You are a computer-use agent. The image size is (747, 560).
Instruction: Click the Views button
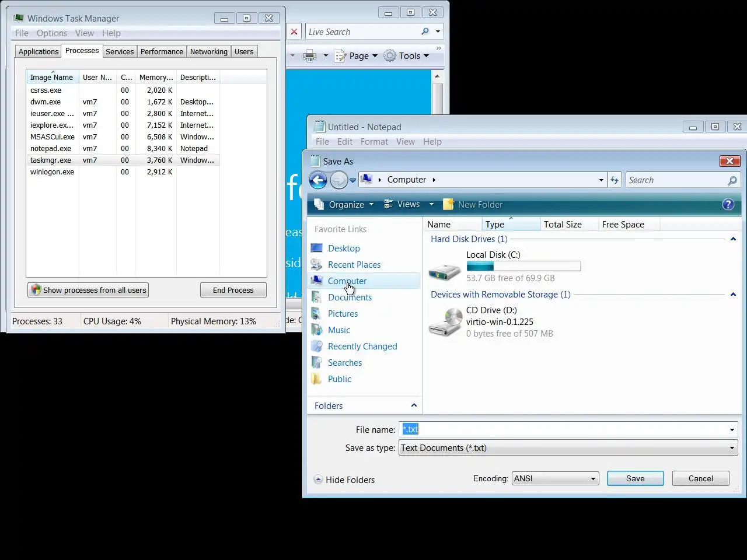(402, 204)
